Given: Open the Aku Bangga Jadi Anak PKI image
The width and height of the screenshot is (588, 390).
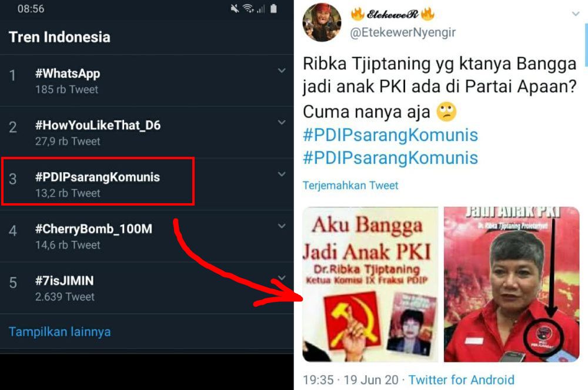Looking at the screenshot, I should coord(370,284).
